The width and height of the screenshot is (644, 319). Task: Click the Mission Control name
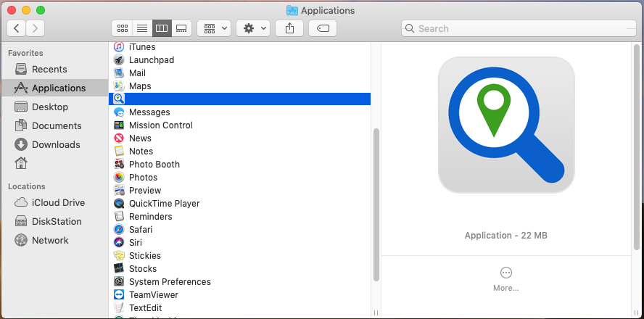tap(160, 125)
